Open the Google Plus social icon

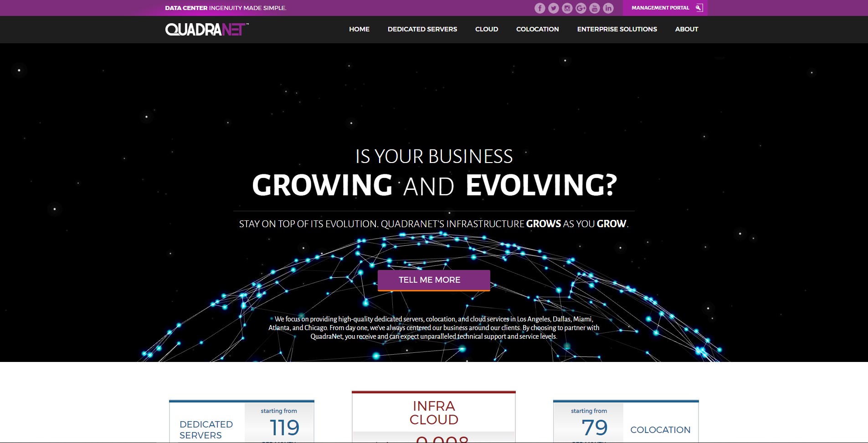coord(581,8)
